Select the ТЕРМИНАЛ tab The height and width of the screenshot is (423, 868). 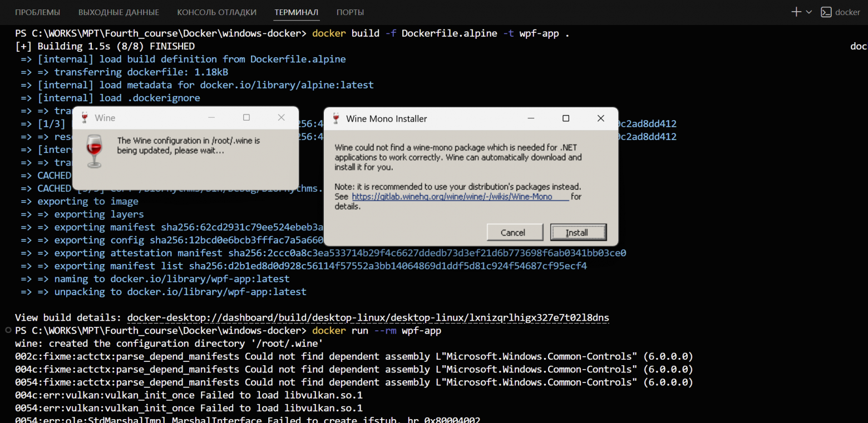[297, 12]
